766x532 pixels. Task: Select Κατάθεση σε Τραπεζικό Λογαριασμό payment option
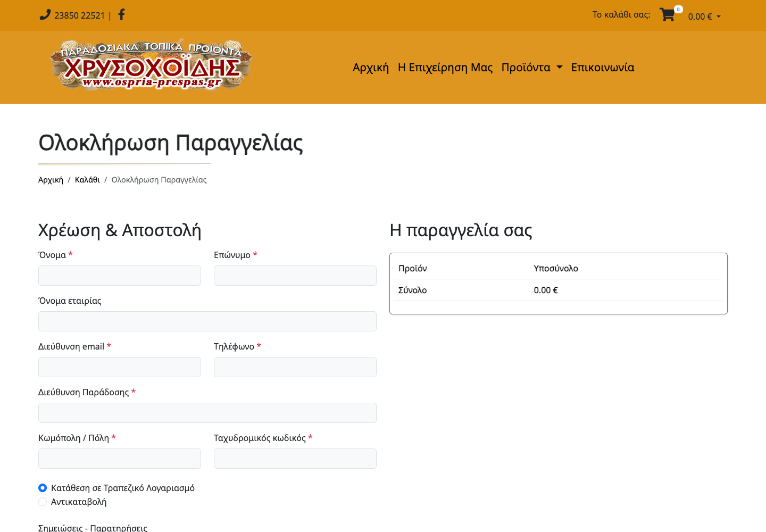(43, 488)
